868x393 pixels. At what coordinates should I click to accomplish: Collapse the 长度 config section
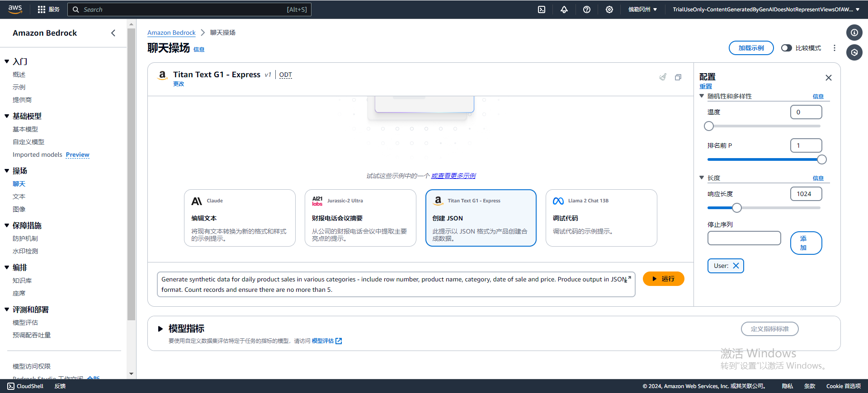click(x=702, y=178)
